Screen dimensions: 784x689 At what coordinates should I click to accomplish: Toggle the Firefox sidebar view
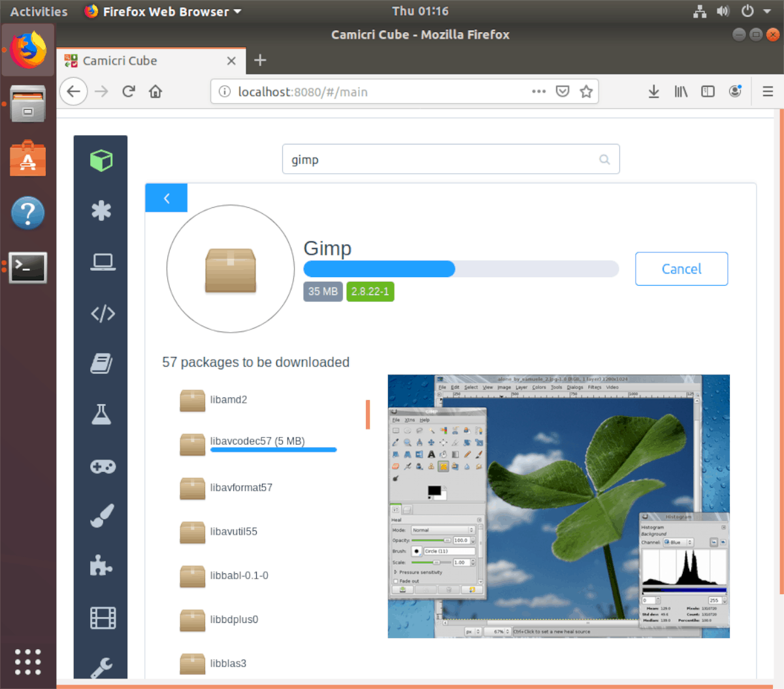click(x=708, y=92)
